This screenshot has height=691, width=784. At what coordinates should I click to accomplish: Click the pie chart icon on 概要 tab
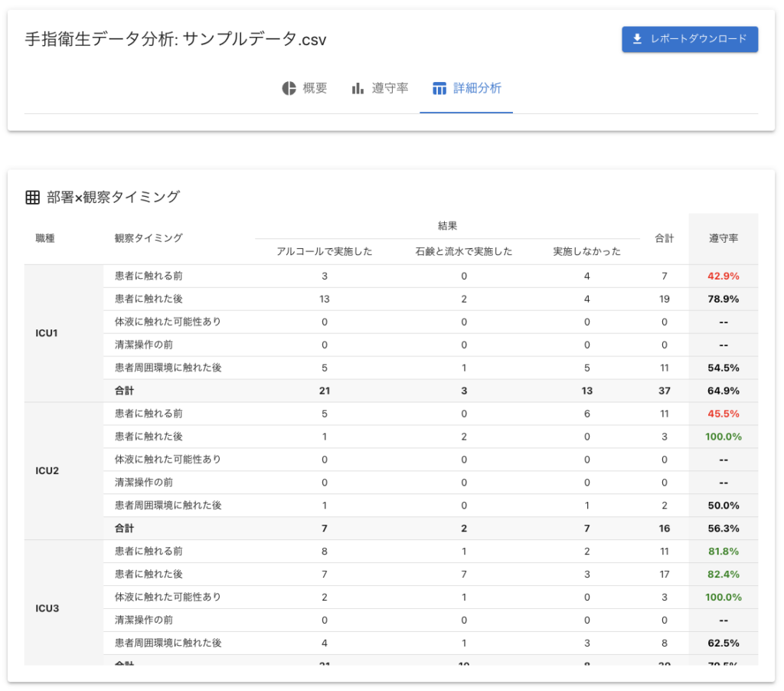click(x=289, y=88)
